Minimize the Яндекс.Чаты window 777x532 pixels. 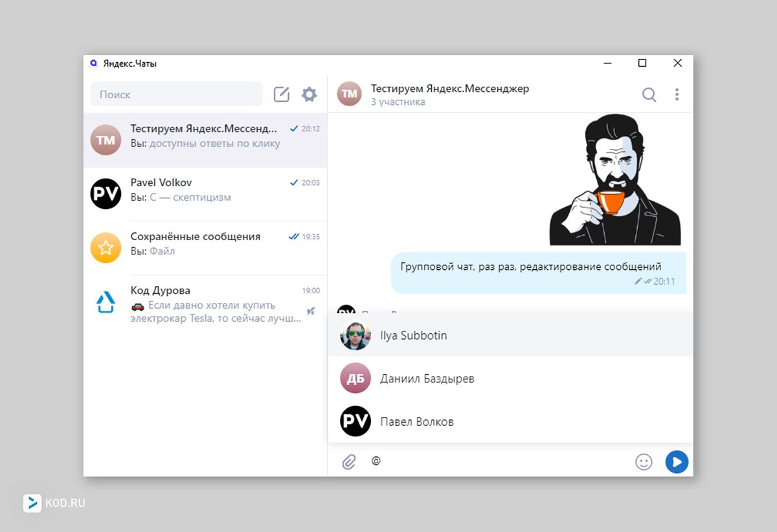click(608, 63)
